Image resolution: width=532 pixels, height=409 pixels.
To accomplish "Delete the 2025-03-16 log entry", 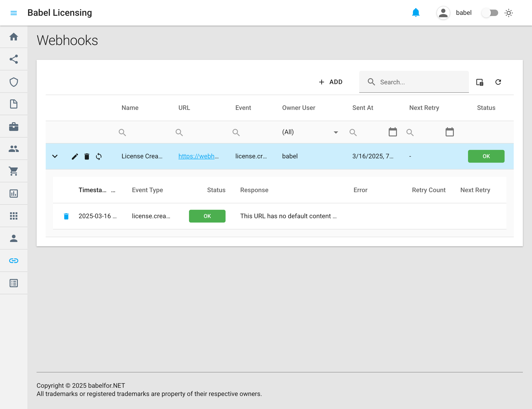I will tap(66, 216).
